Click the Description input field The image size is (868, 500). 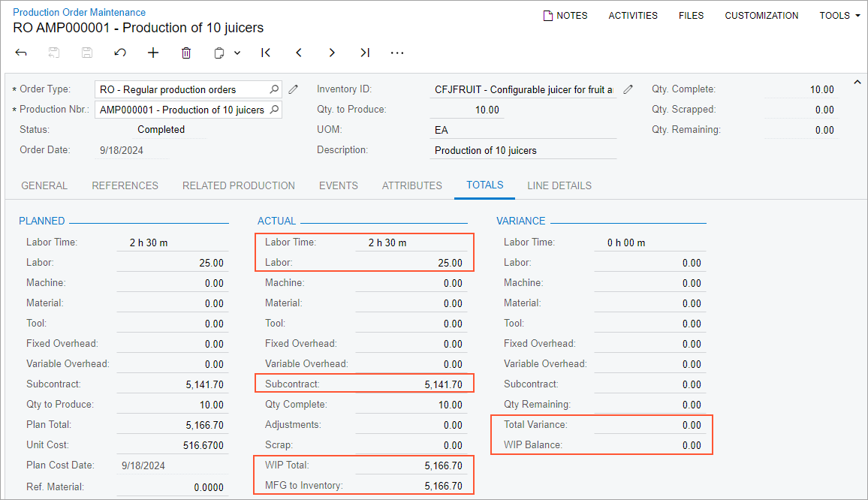pos(523,150)
